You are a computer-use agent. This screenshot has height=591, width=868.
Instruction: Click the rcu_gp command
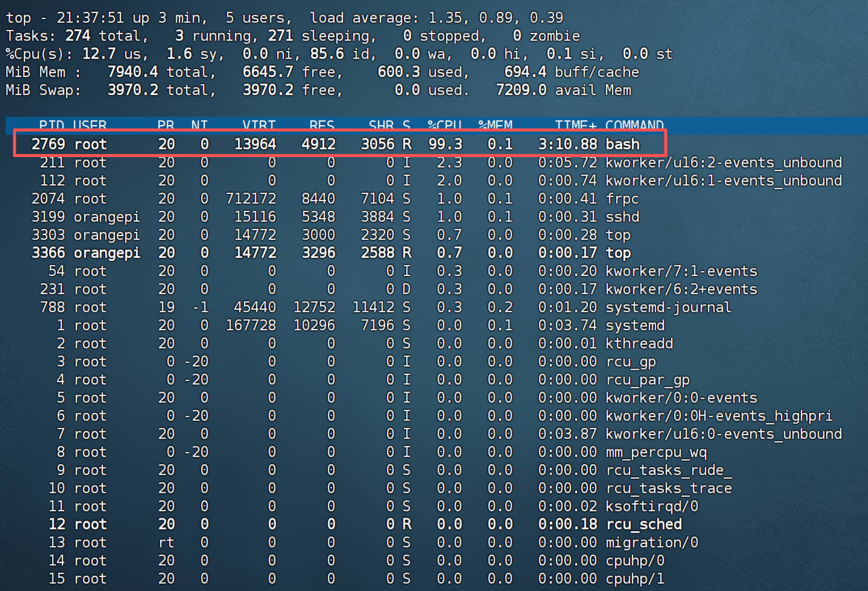631,362
